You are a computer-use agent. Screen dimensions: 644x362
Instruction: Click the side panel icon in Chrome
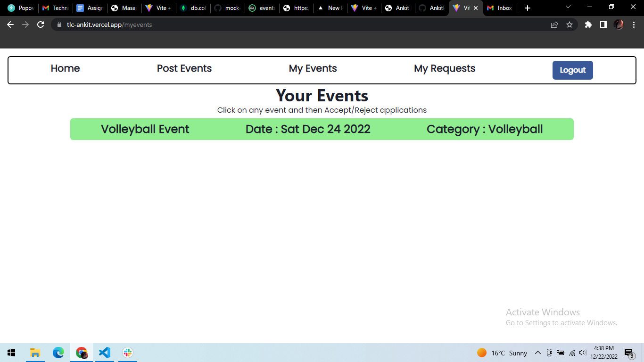coord(603,24)
